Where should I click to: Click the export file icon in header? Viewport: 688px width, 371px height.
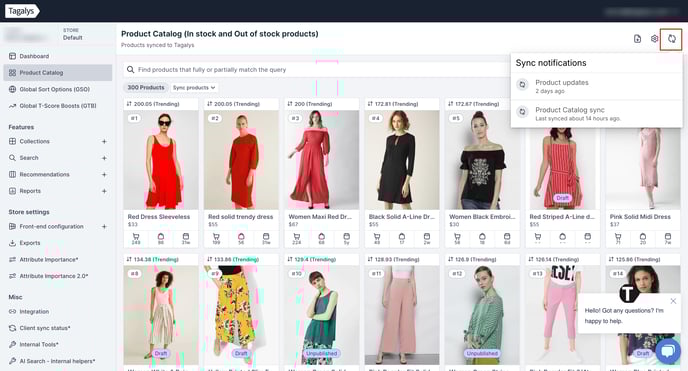638,39
